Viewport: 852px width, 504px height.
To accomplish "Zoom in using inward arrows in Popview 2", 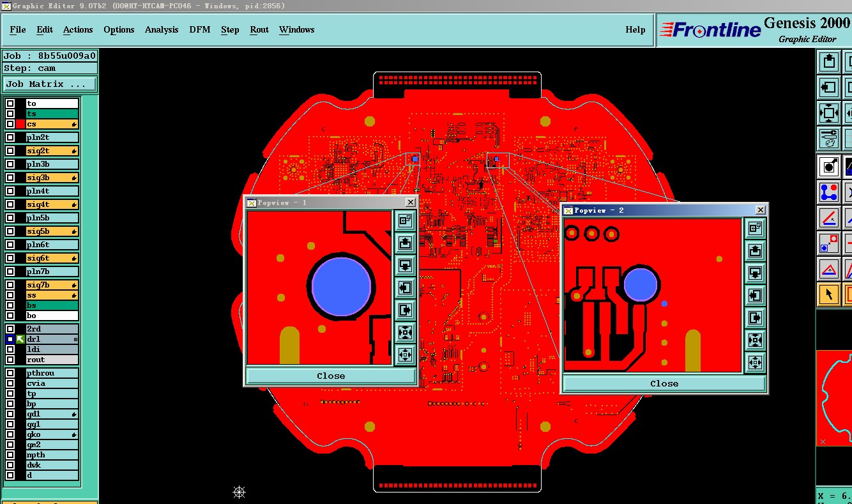I will pyautogui.click(x=755, y=340).
